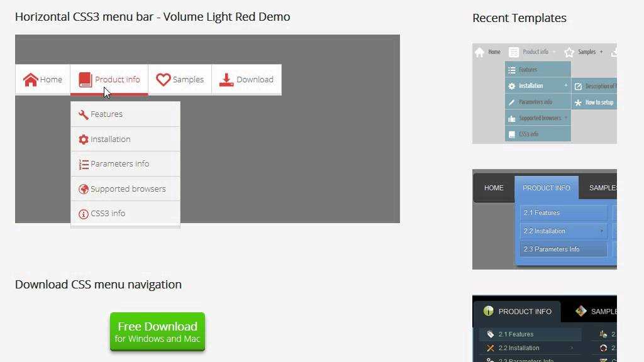Click the red heart icon beside Samples
This screenshot has height=362, width=644.
(x=163, y=80)
